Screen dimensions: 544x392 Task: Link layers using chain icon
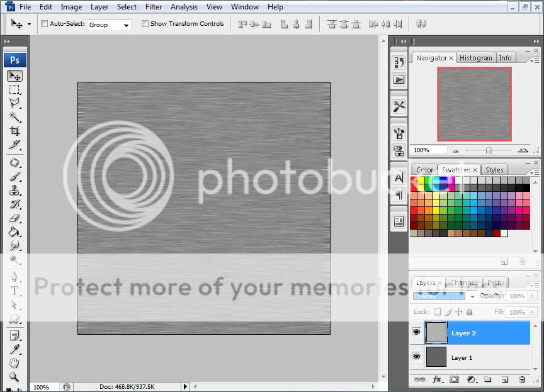tap(419, 379)
